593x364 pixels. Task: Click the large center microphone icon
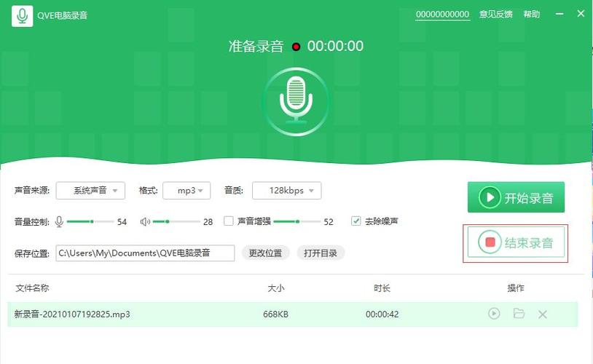click(296, 102)
